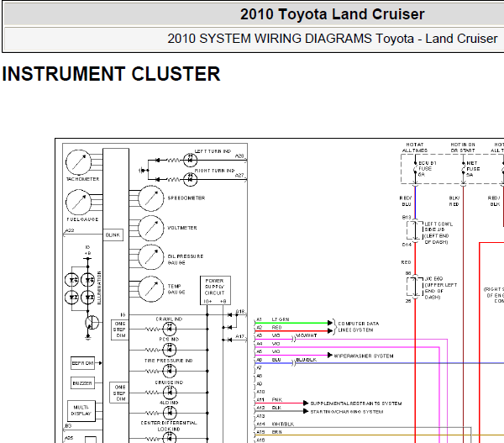Click the right turn indicator LED symbol
Screen dimensions: 504x443
[191, 179]
